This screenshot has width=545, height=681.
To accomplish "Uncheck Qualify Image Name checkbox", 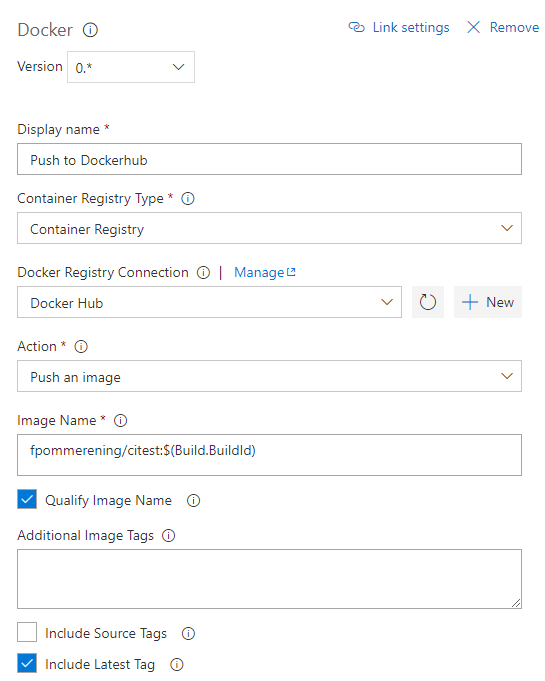I will 27,499.
